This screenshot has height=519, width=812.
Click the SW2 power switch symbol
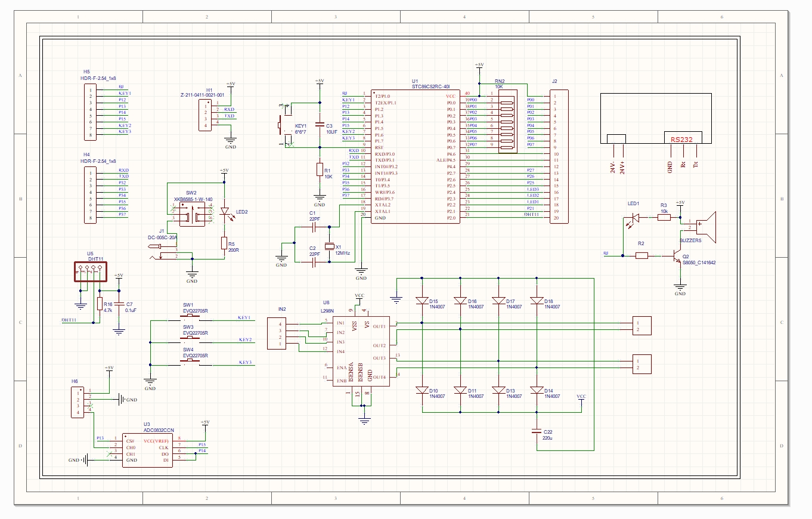192,215
